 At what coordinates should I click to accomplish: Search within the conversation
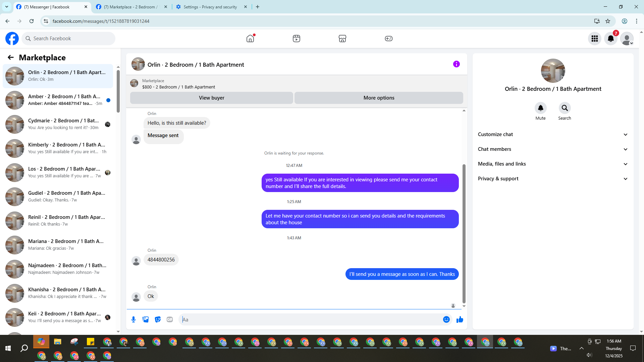coord(565,108)
